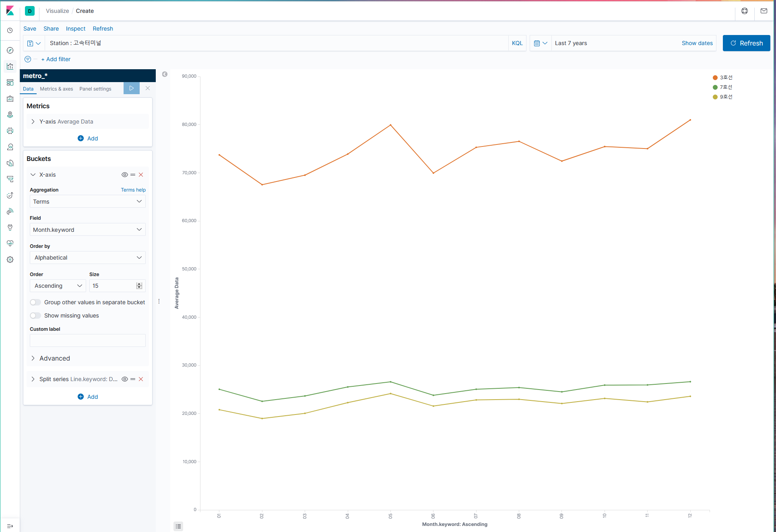The height and width of the screenshot is (532, 776).
Task: Open the Inspect menu item
Action: [x=76, y=29]
